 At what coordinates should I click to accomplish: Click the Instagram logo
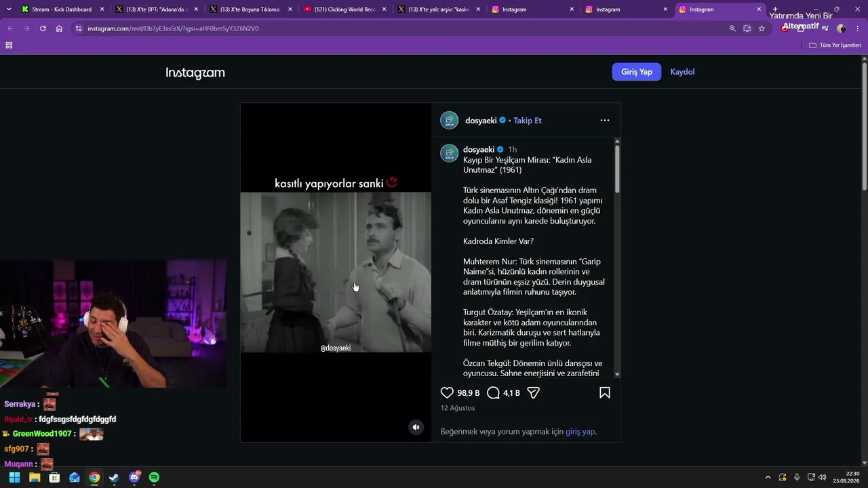point(195,73)
